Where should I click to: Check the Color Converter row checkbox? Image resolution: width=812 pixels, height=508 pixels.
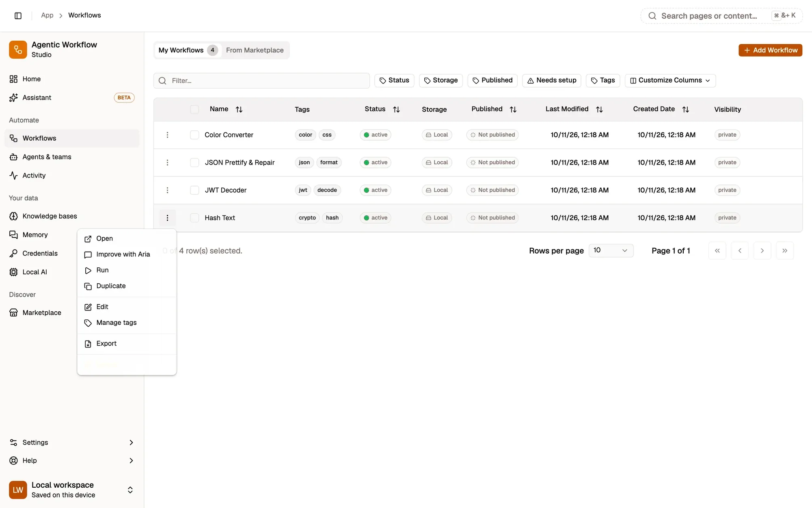click(x=194, y=135)
